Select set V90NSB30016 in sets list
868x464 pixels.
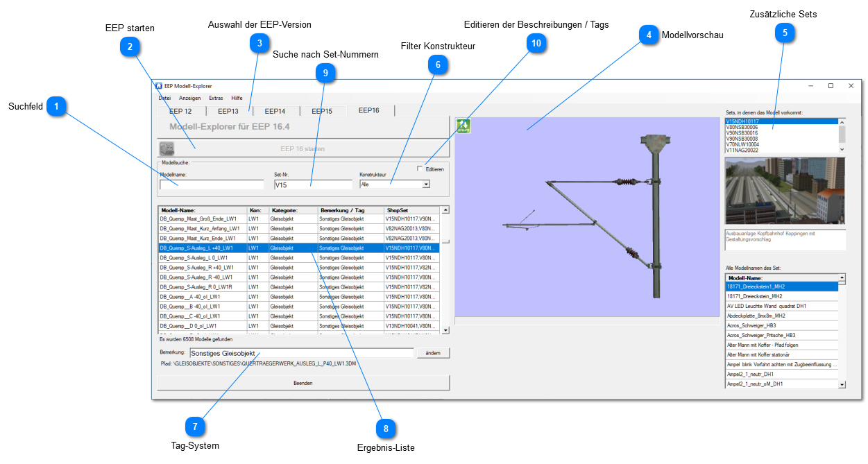click(x=742, y=132)
